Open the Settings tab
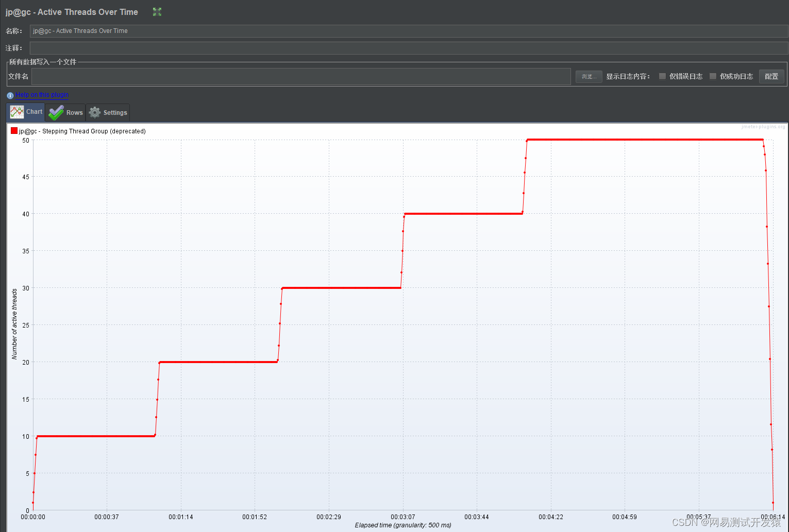This screenshot has width=789, height=532. pyautogui.click(x=108, y=112)
